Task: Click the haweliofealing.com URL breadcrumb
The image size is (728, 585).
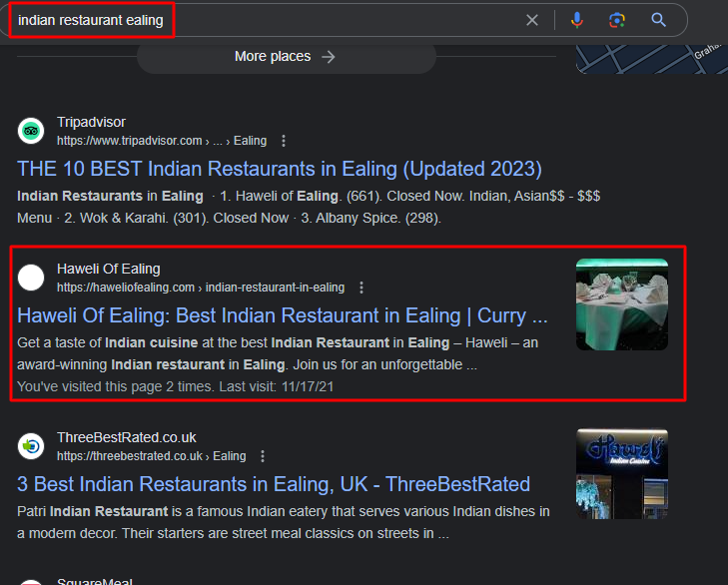Action: 201,288
